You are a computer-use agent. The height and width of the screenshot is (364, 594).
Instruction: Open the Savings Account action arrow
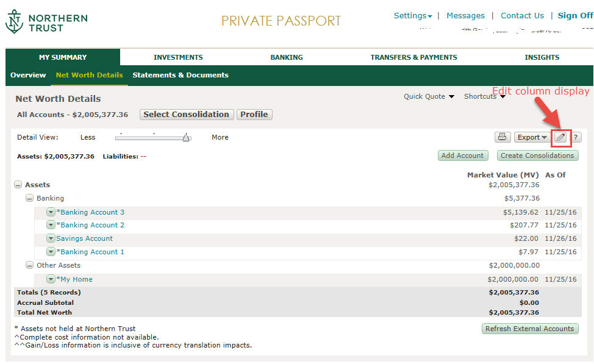pos(51,238)
